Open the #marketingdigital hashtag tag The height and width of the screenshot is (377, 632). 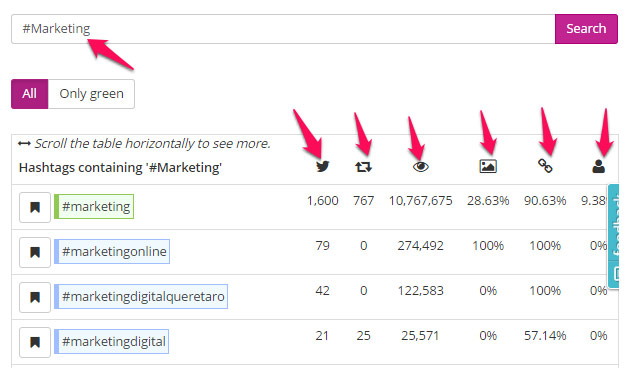[112, 342]
